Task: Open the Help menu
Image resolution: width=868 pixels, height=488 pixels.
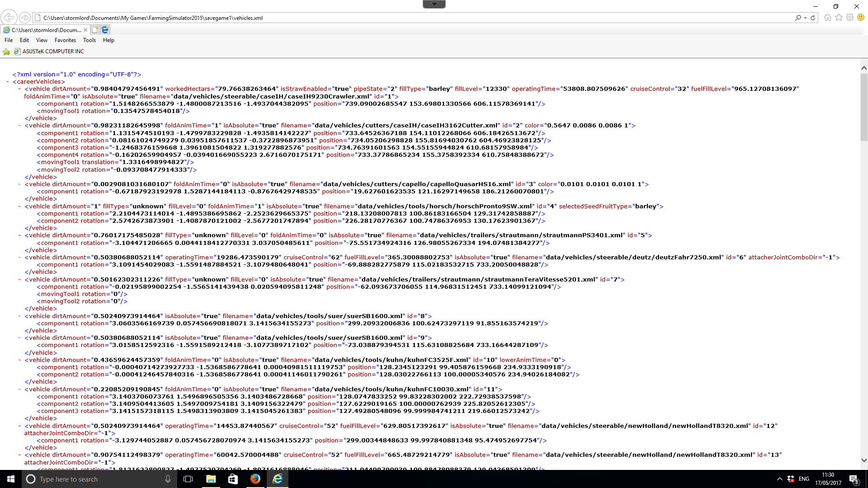Action: pyautogui.click(x=108, y=40)
